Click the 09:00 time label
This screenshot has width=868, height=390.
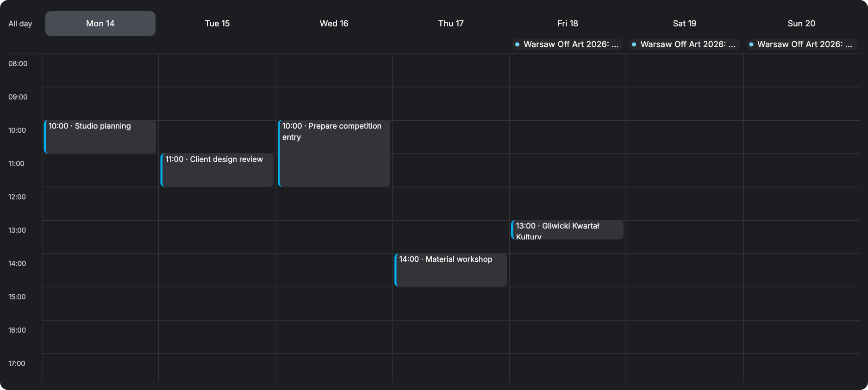click(18, 97)
